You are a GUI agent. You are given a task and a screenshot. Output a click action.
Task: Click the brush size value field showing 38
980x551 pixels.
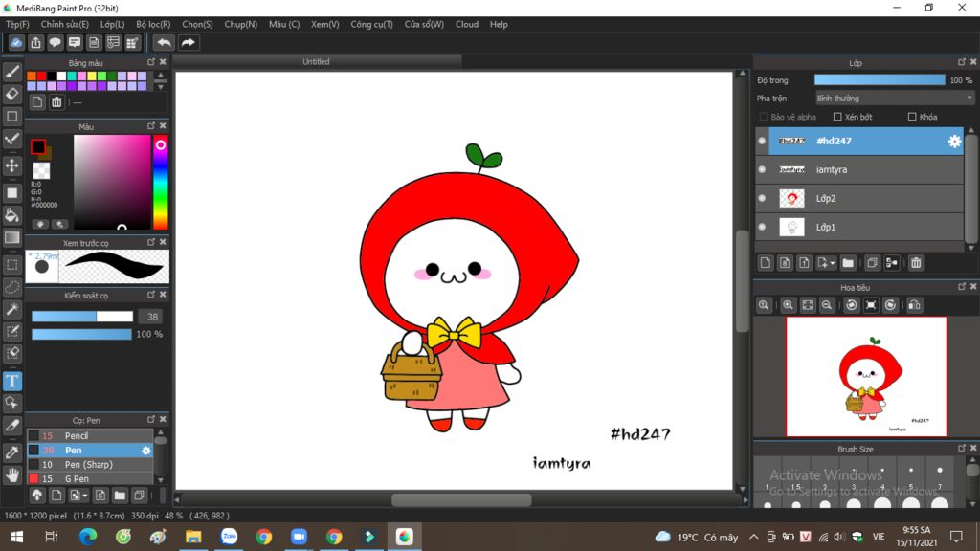click(150, 317)
